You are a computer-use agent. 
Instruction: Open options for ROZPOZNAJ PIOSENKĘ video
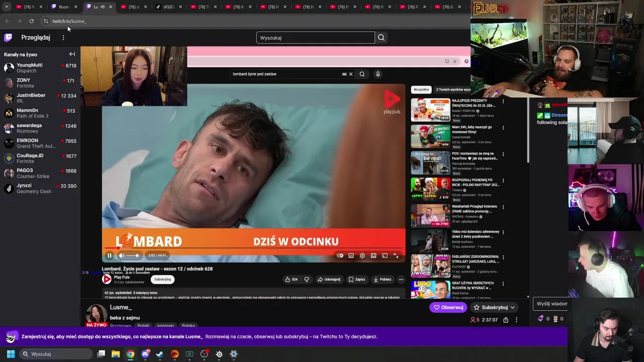click(x=503, y=180)
